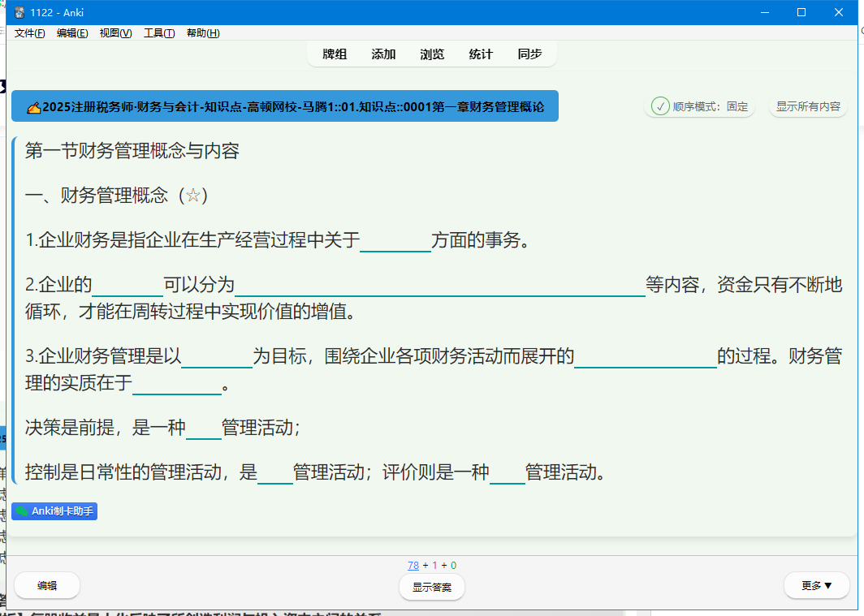This screenshot has width=864, height=616.
Task: Click the deck icon in blue title bar
Action: pos(33,107)
